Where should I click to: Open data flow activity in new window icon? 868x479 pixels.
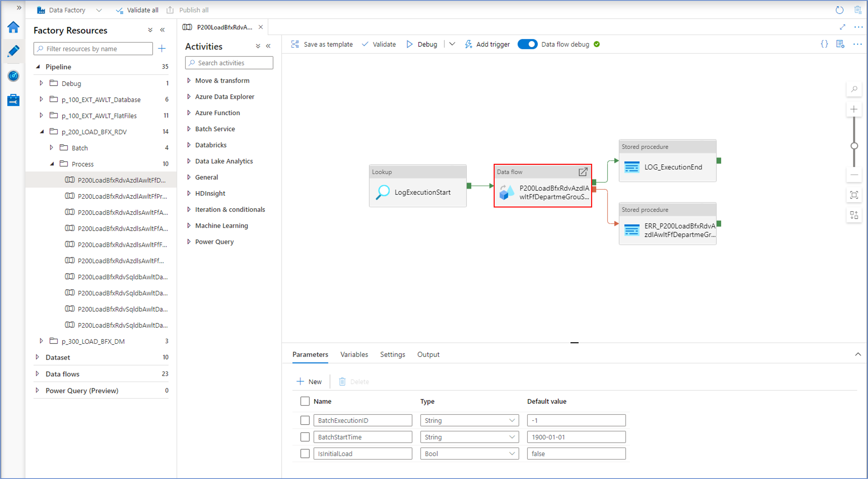click(x=583, y=172)
